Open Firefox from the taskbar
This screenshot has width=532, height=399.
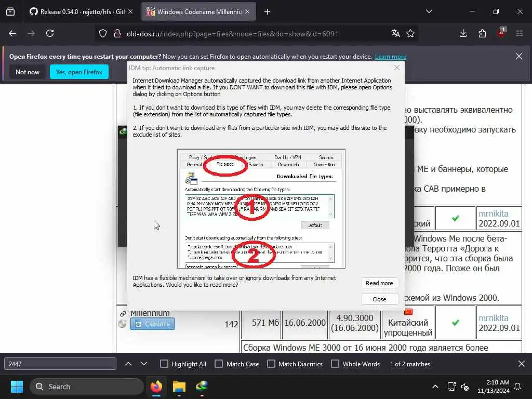(x=156, y=387)
